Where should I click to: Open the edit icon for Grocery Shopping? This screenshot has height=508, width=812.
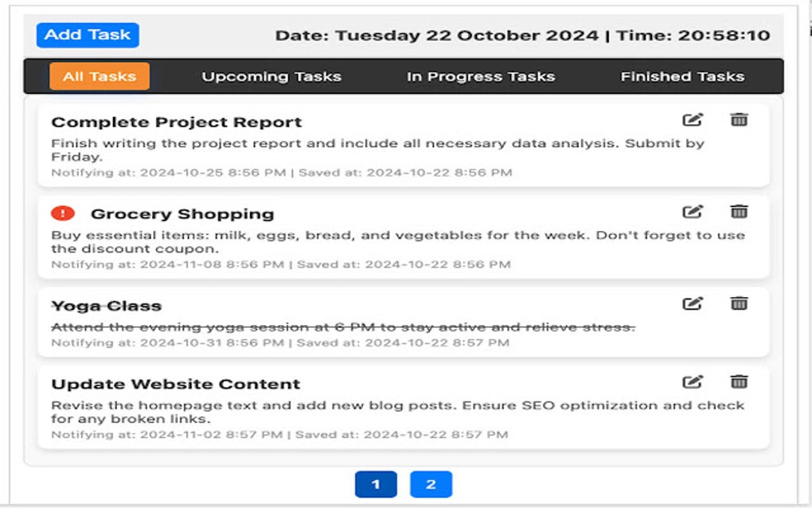click(694, 213)
